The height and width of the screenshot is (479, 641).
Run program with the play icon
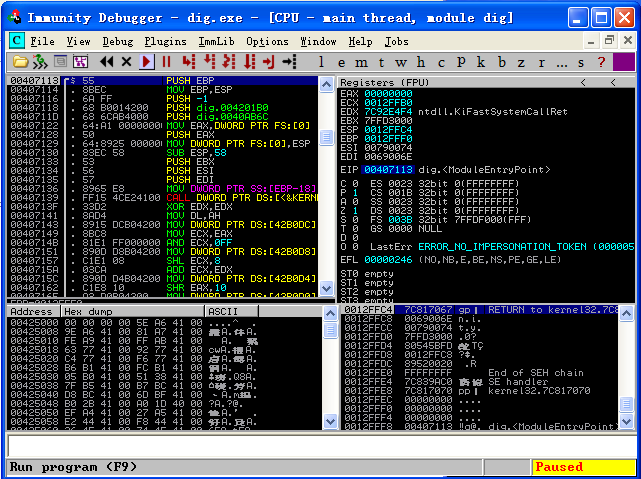pyautogui.click(x=146, y=62)
